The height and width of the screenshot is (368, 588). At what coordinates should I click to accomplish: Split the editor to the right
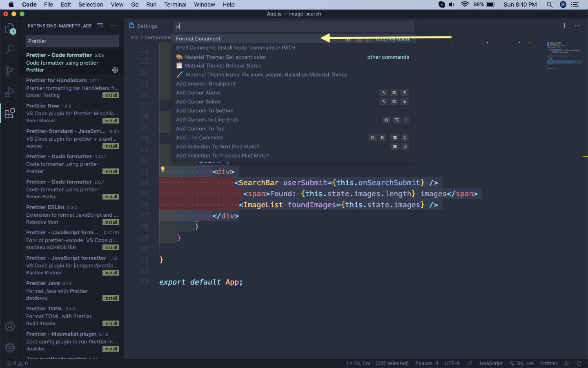564,25
